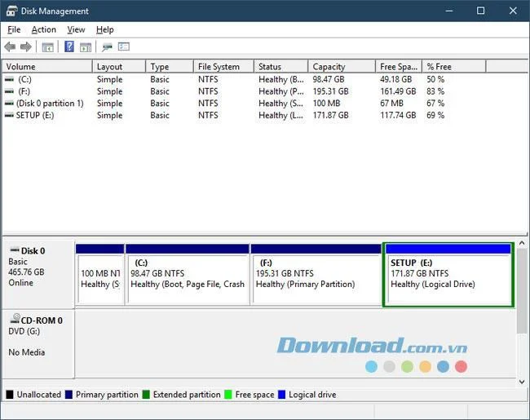The width and height of the screenshot is (530, 420).
Task: Click the Healthy (L... status of SETUP (E:)
Action: 280,115
